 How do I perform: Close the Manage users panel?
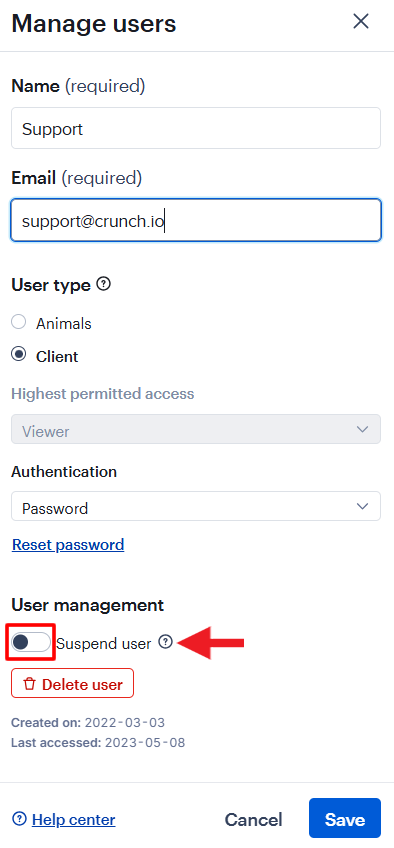pos(360,22)
